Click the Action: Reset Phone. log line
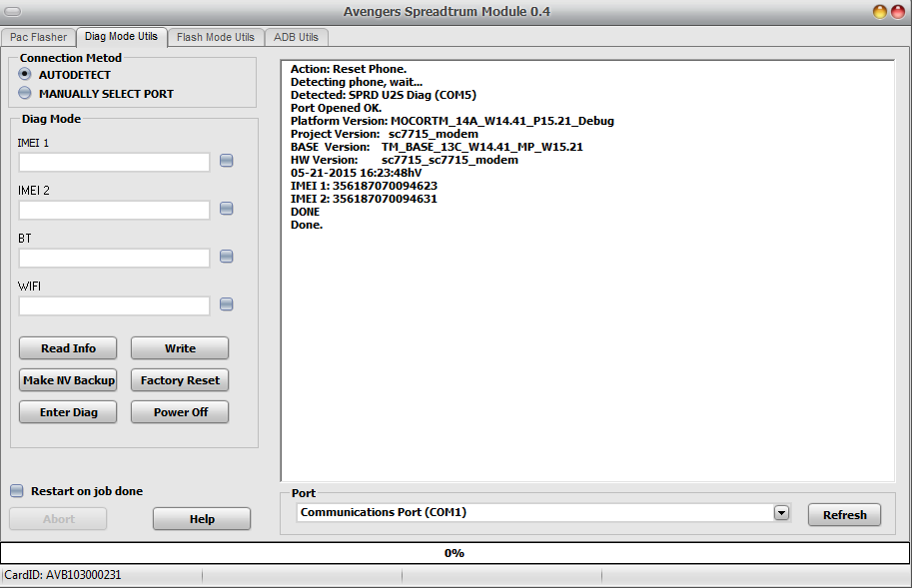This screenshot has width=912, height=588. click(x=349, y=69)
